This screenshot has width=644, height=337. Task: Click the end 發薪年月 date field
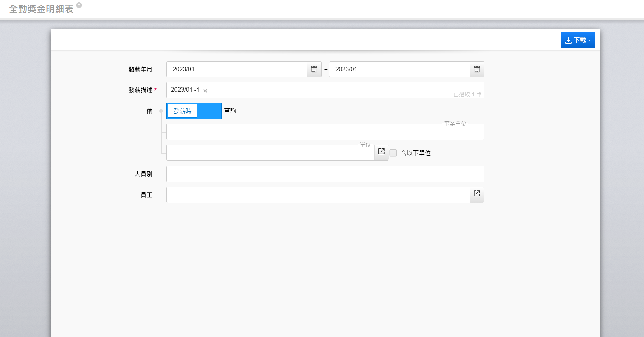click(x=399, y=70)
